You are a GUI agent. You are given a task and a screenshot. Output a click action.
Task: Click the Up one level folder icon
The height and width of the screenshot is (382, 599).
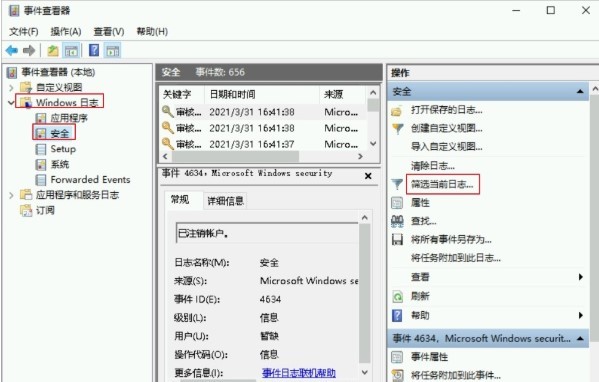53,50
